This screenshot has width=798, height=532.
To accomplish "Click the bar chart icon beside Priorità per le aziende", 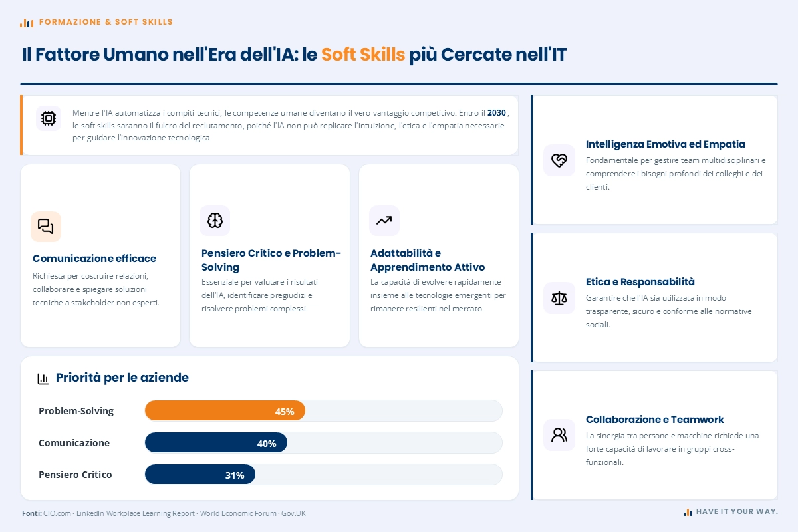I will point(43,379).
